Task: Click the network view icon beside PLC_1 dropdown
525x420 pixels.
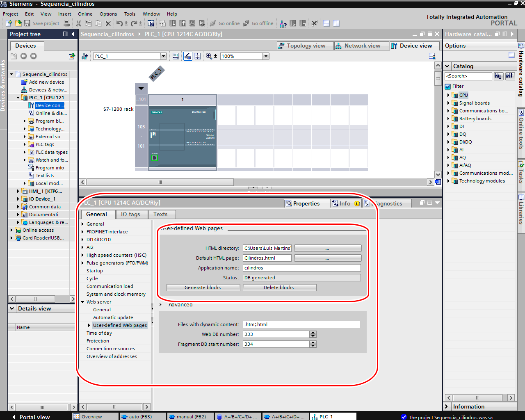Action: click(85, 56)
